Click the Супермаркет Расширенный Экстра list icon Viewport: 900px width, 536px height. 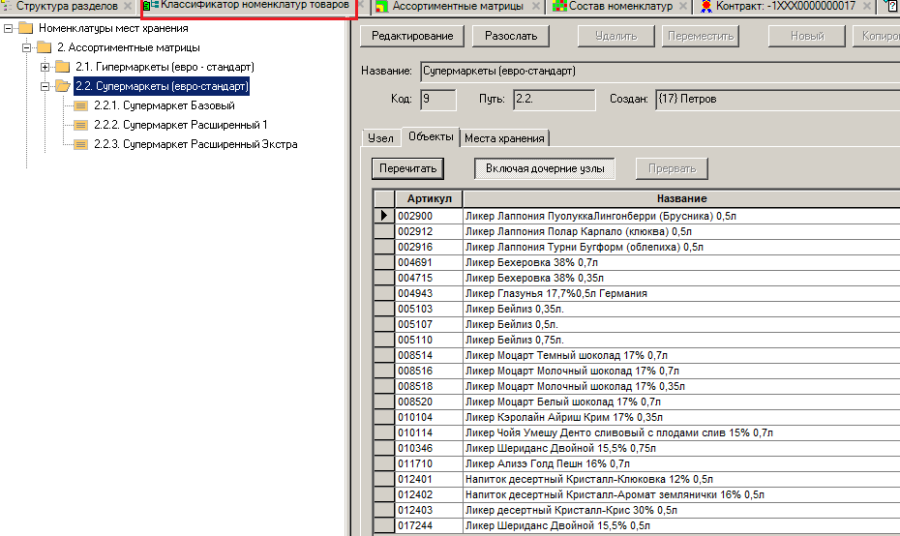[x=81, y=145]
